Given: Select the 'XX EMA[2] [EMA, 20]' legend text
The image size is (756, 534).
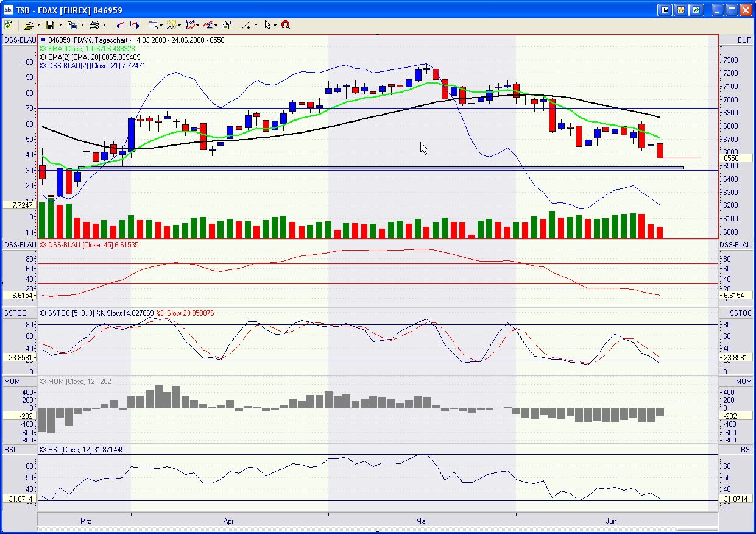Looking at the screenshot, I should (90, 57).
